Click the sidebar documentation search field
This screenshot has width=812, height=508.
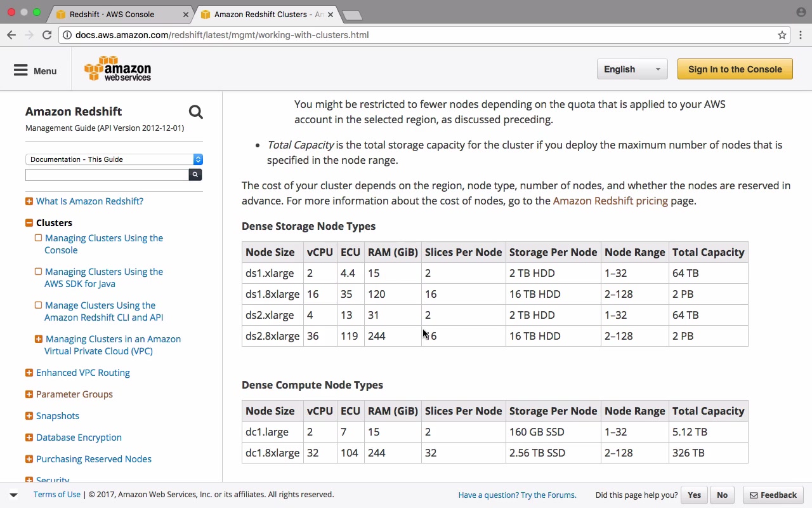tap(107, 175)
